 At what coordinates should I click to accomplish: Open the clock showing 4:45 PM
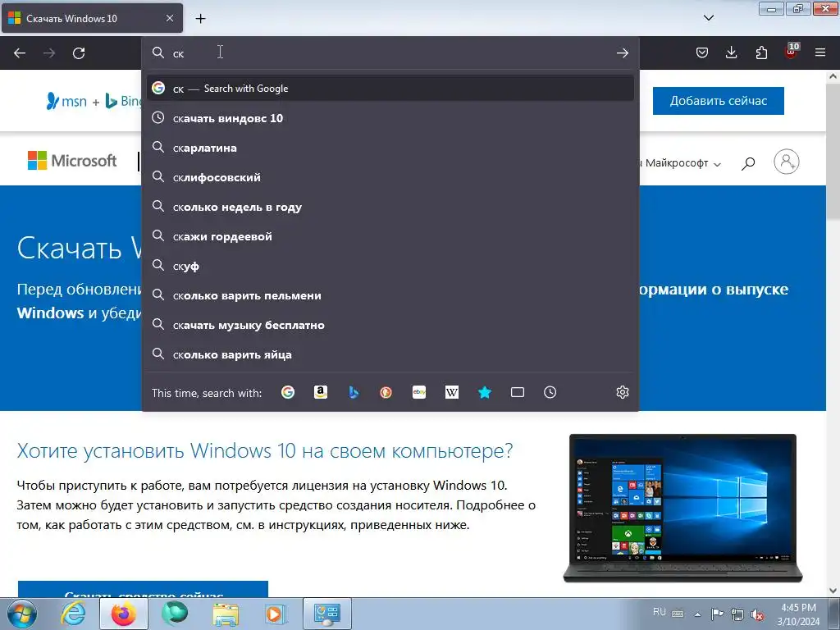[798, 614]
